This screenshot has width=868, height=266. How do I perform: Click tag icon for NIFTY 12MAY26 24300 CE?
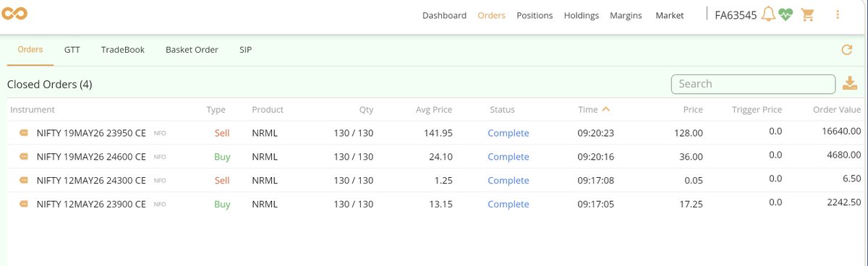(23, 181)
